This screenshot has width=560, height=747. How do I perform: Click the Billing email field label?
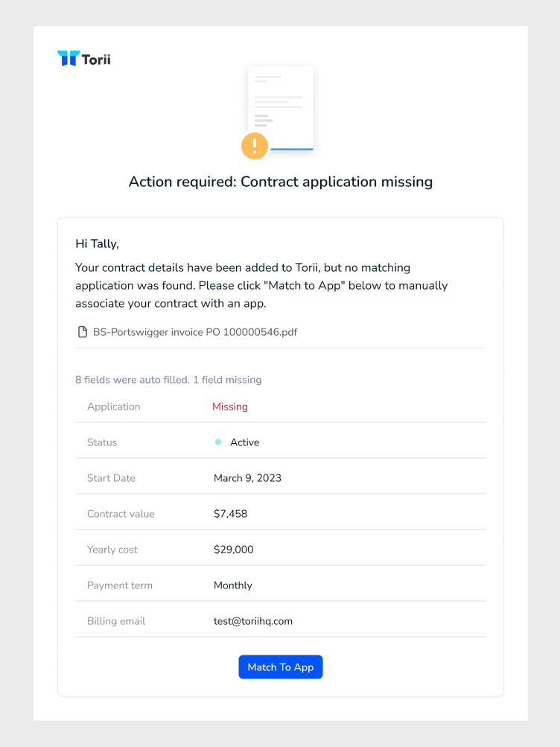coord(116,621)
